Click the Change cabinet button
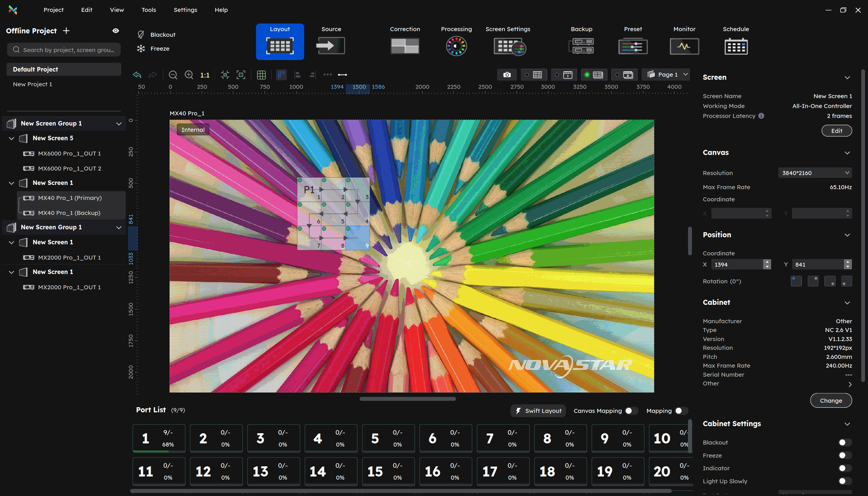This screenshot has height=496, width=868. click(831, 400)
